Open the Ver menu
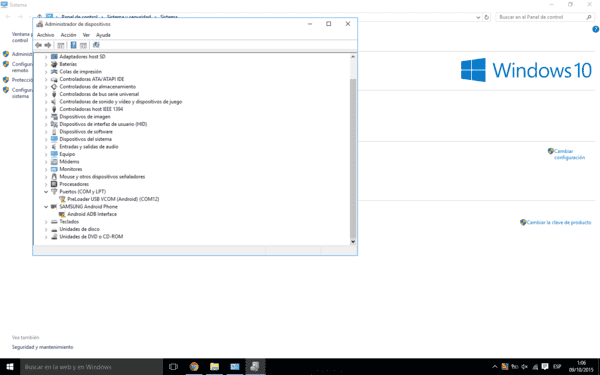 coord(86,35)
